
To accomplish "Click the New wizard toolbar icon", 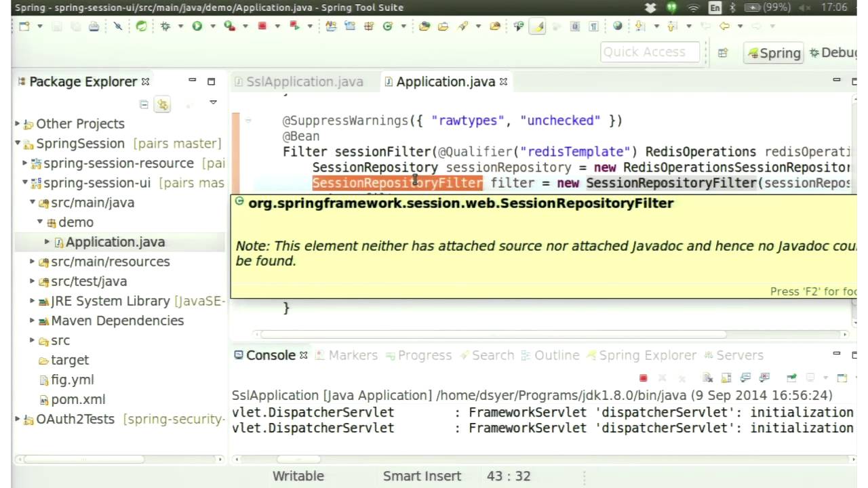I will pyautogui.click(x=24, y=26).
